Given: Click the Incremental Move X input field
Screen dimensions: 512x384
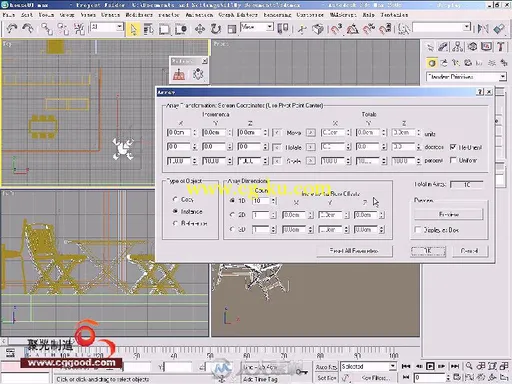Looking at the screenshot, I should coord(179,133).
